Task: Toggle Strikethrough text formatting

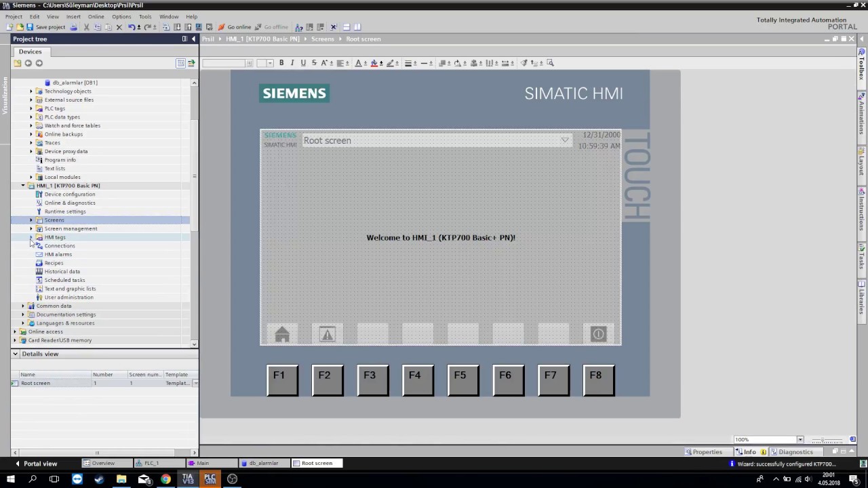Action: point(314,63)
